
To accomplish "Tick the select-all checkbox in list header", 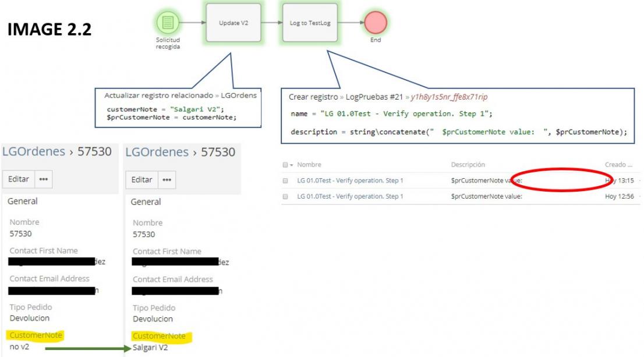I will (x=285, y=165).
